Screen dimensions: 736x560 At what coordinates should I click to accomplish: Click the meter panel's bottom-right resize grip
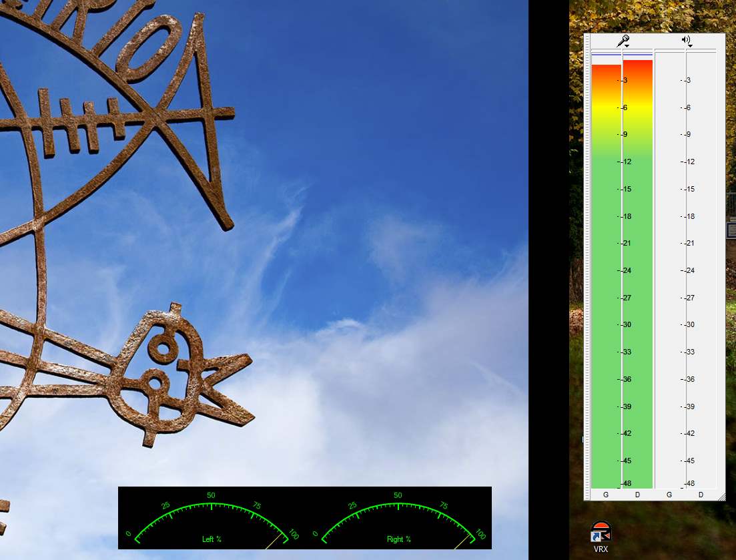click(x=721, y=497)
